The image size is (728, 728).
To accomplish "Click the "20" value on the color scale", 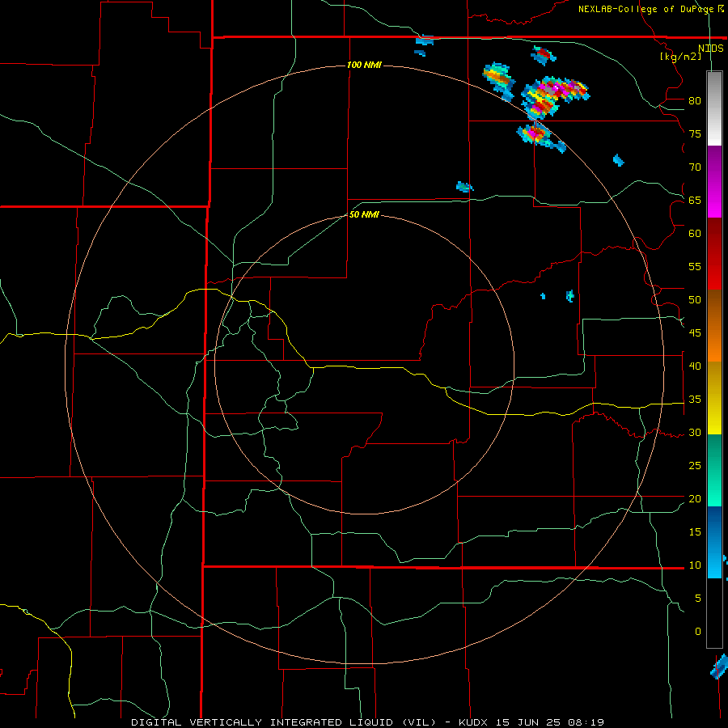I will (695, 498).
